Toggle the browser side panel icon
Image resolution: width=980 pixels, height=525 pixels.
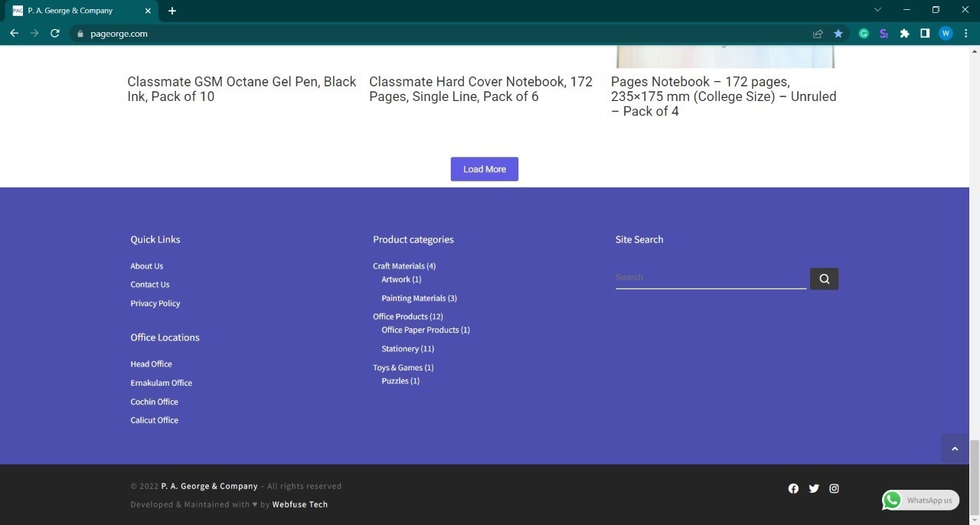(x=925, y=34)
